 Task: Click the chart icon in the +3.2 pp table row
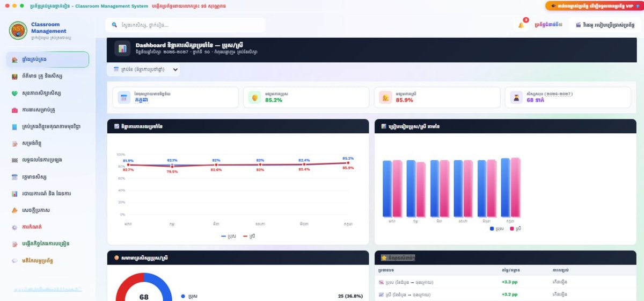coord(382,295)
